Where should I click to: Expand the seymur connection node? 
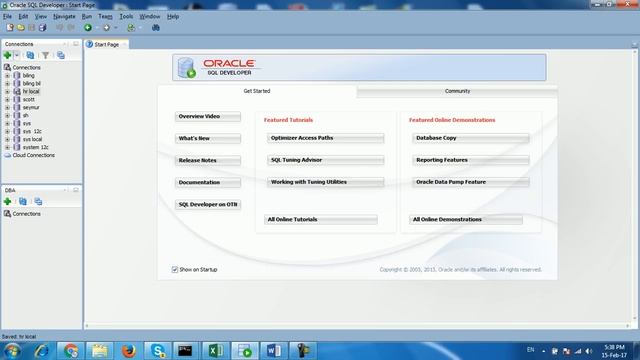click(x=7, y=107)
